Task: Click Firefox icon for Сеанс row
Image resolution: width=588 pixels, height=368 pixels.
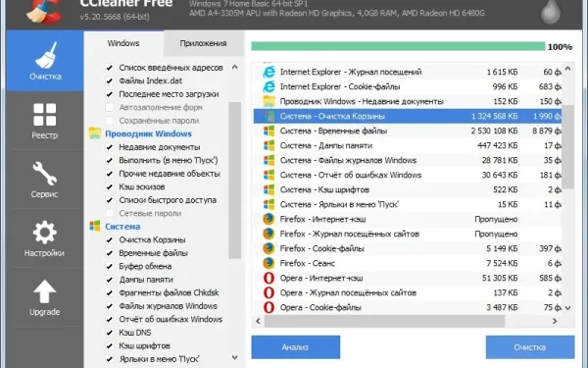Action: tap(269, 263)
